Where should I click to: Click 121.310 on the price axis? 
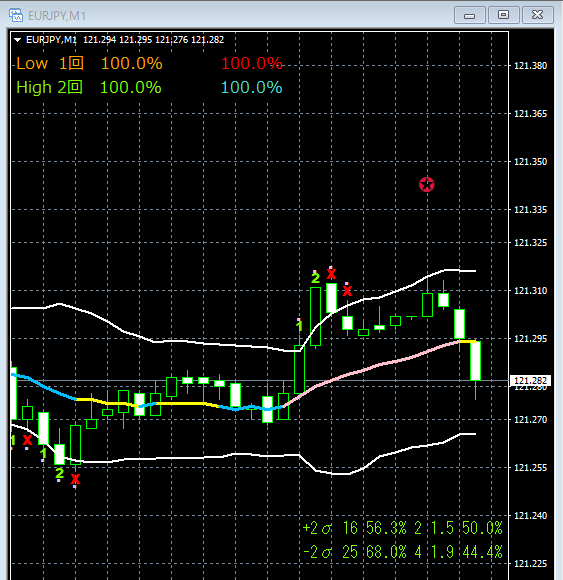[x=530, y=291]
